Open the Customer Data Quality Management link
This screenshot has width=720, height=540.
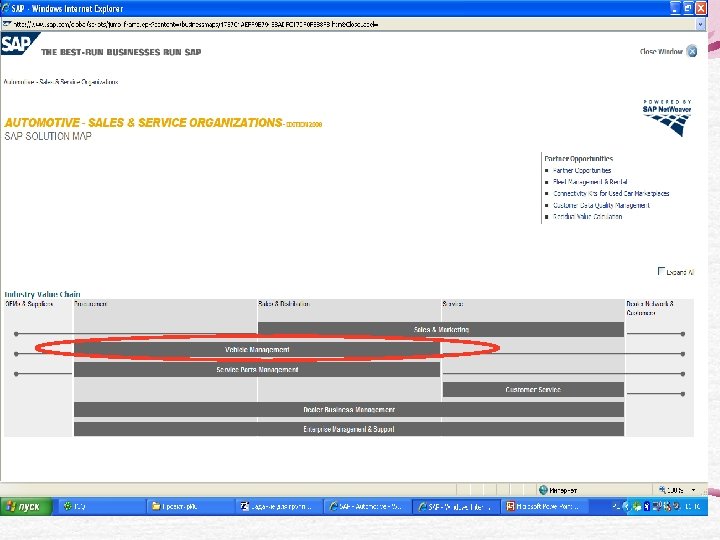point(602,205)
